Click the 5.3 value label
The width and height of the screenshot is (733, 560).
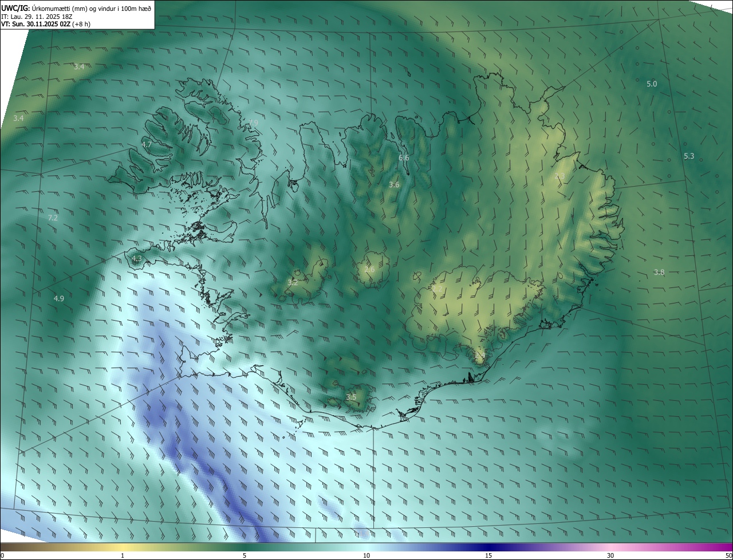[x=689, y=156]
